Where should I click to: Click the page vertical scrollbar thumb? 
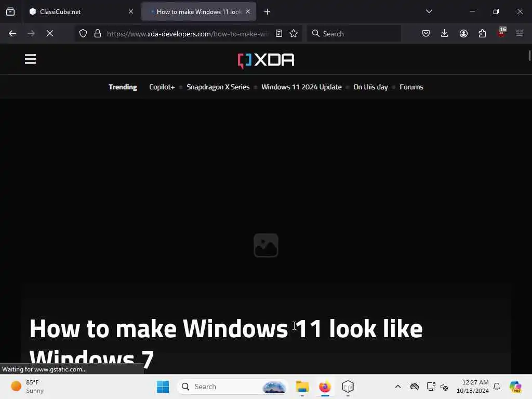[529, 56]
